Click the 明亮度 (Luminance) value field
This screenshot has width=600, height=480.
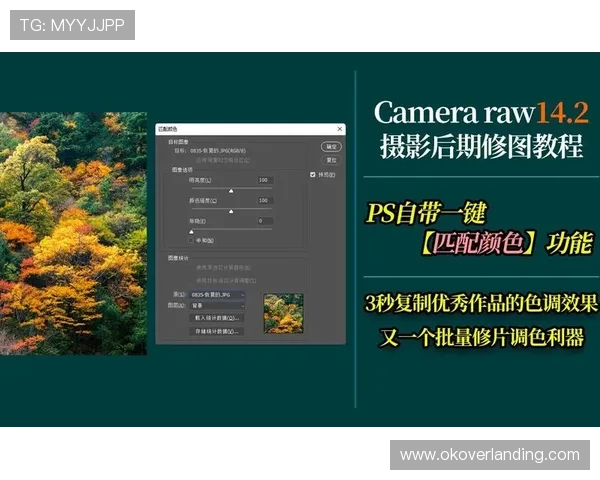tap(265, 180)
